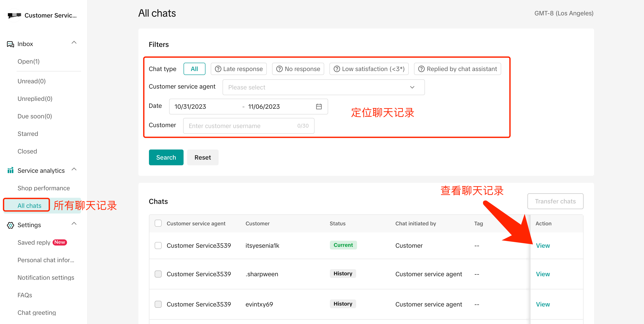Click the shop logo avatar
The width and height of the screenshot is (644, 324).
(x=14, y=15)
